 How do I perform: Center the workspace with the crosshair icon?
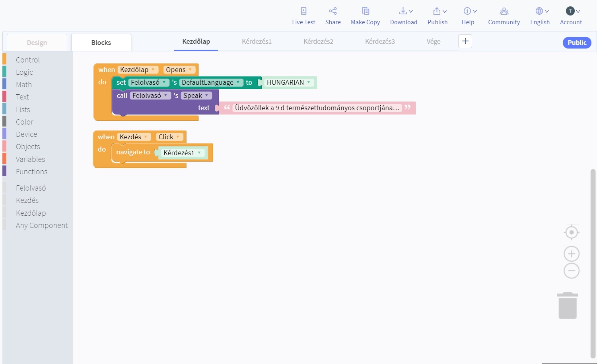click(571, 232)
